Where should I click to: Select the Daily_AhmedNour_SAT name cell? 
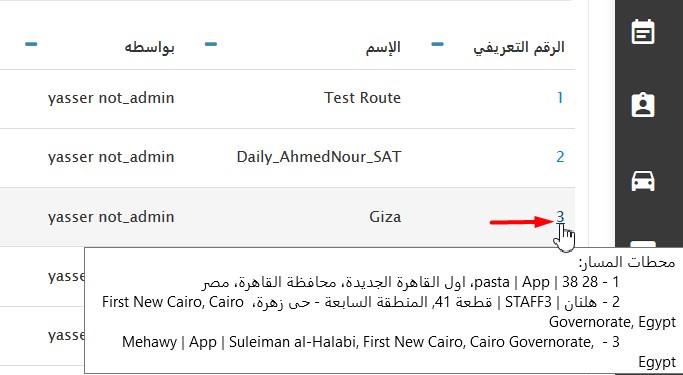[319, 157]
